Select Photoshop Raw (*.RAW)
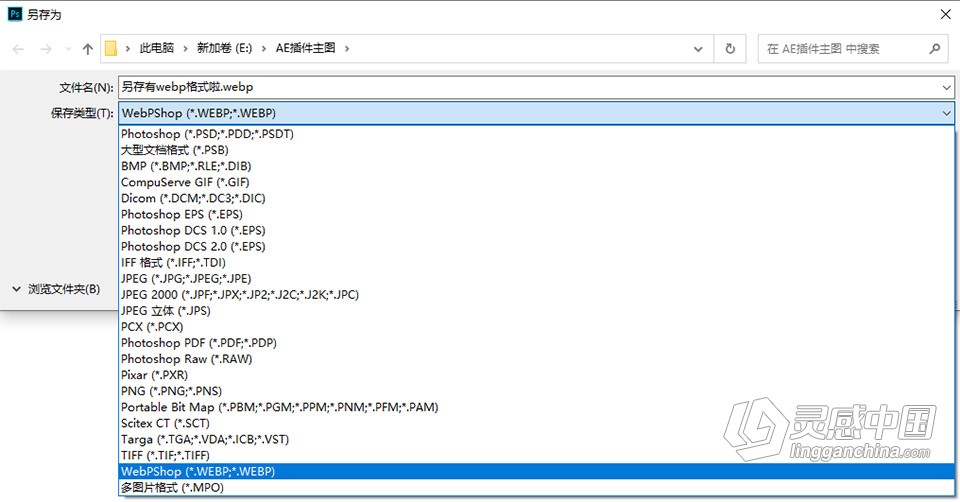This screenshot has height=502, width=960. click(536, 359)
